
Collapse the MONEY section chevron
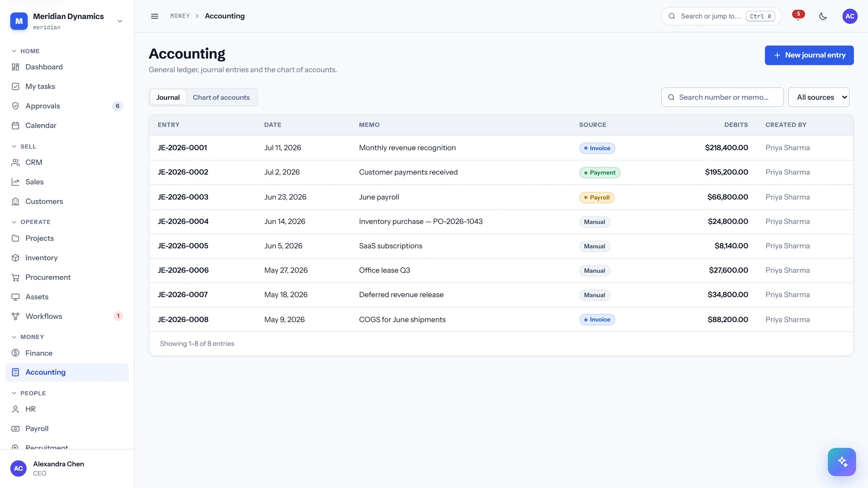[x=14, y=337]
